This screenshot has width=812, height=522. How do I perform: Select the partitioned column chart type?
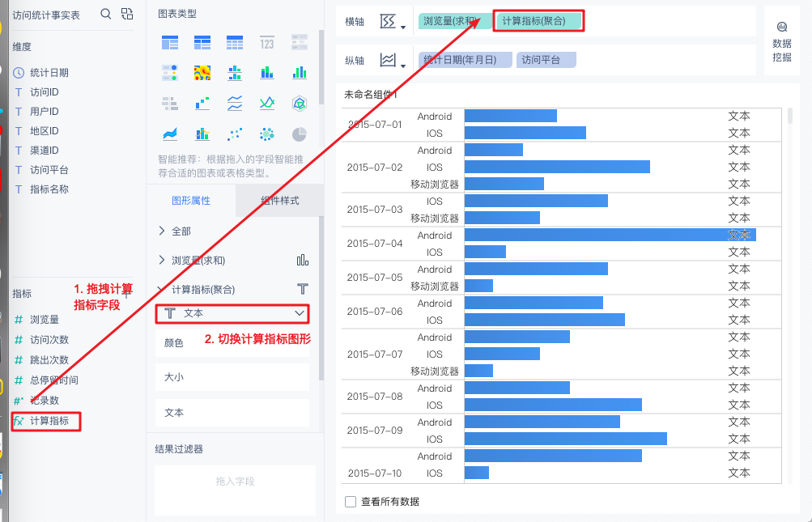click(x=235, y=73)
